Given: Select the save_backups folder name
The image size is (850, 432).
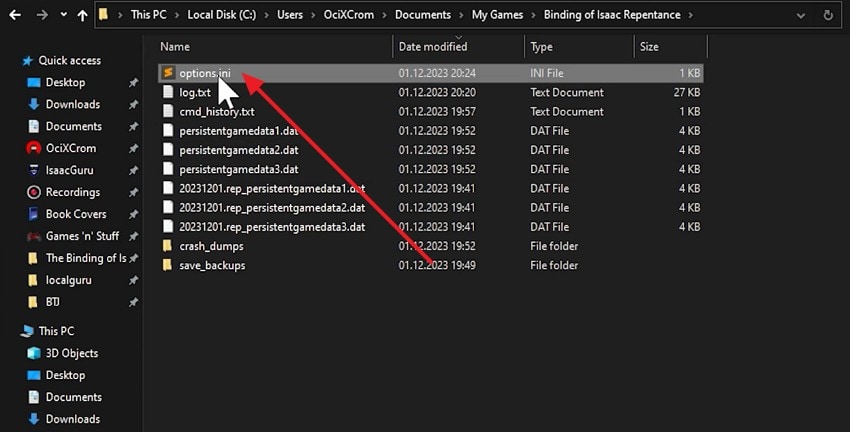Looking at the screenshot, I should coord(212,266).
